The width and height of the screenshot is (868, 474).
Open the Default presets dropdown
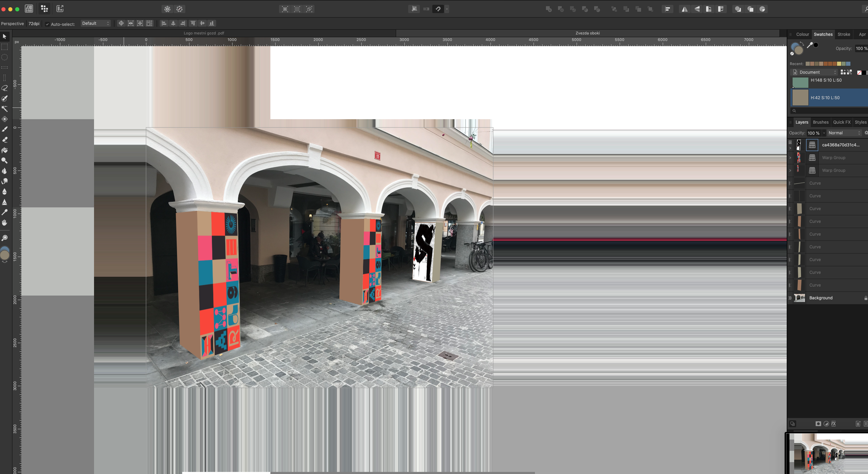96,23
